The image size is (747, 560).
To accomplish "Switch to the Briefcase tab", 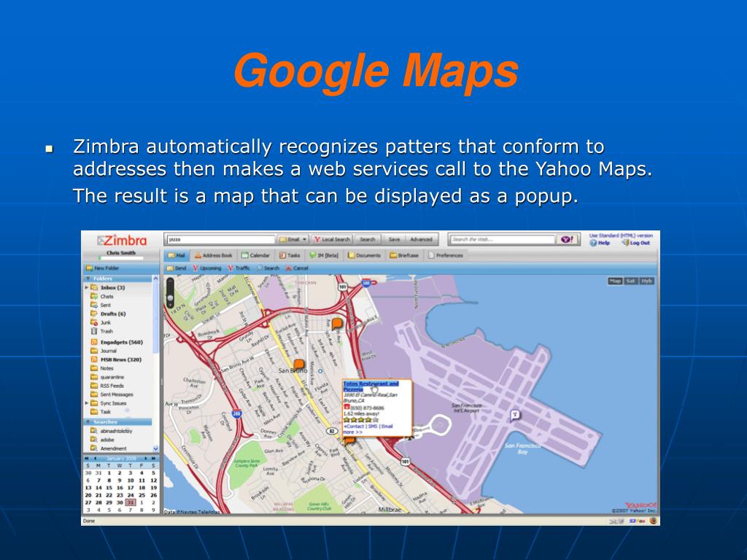I will (404, 255).
